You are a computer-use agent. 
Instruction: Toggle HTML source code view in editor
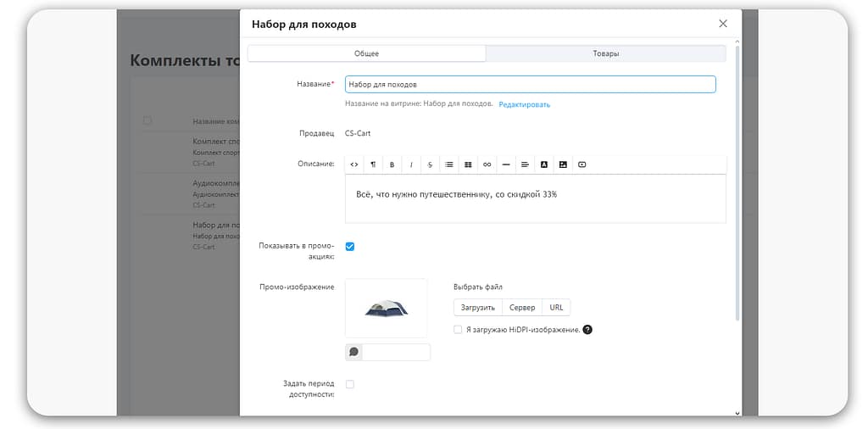[x=354, y=164]
